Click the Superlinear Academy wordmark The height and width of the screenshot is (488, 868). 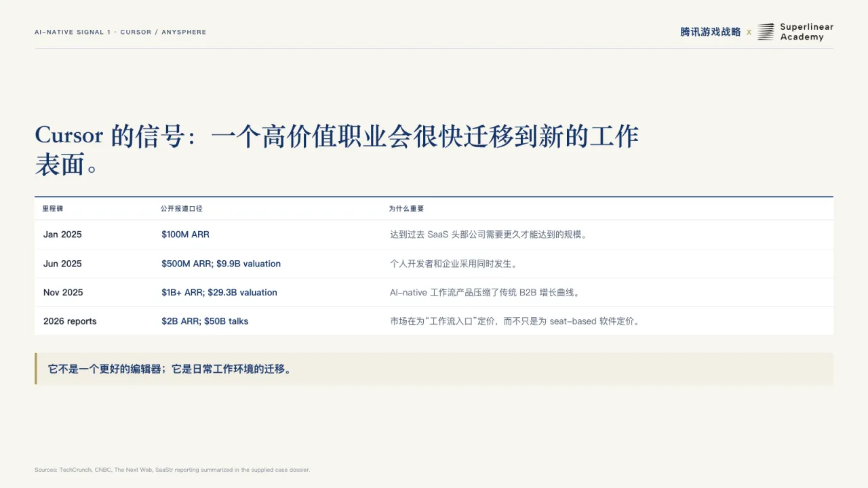tap(806, 32)
